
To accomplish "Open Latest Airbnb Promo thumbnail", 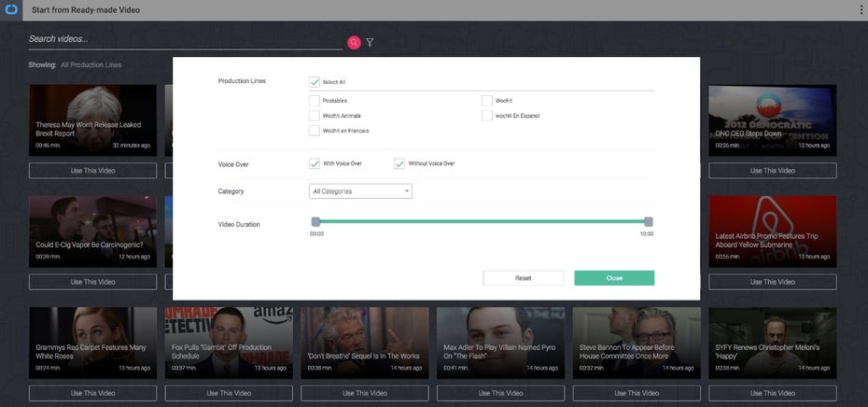I will (772, 232).
